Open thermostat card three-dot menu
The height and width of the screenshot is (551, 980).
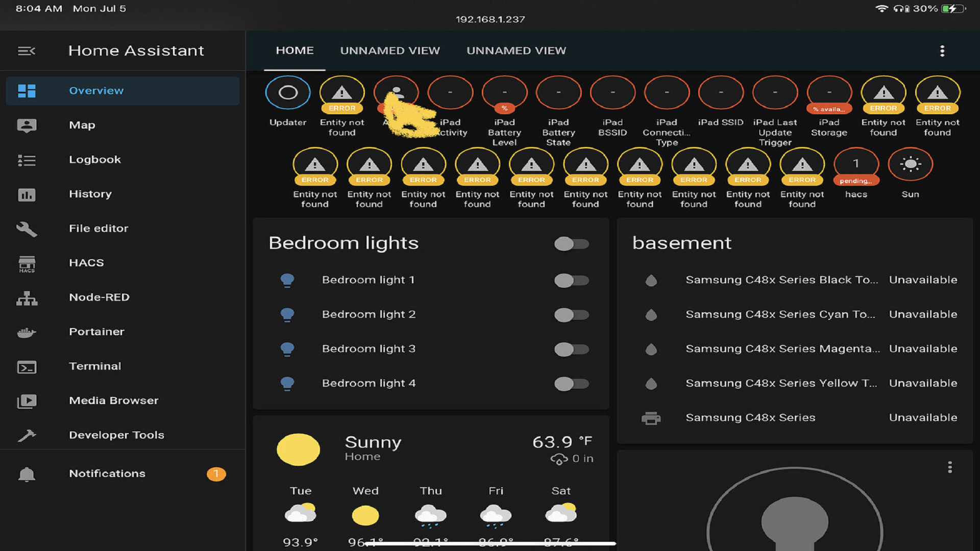tap(949, 467)
